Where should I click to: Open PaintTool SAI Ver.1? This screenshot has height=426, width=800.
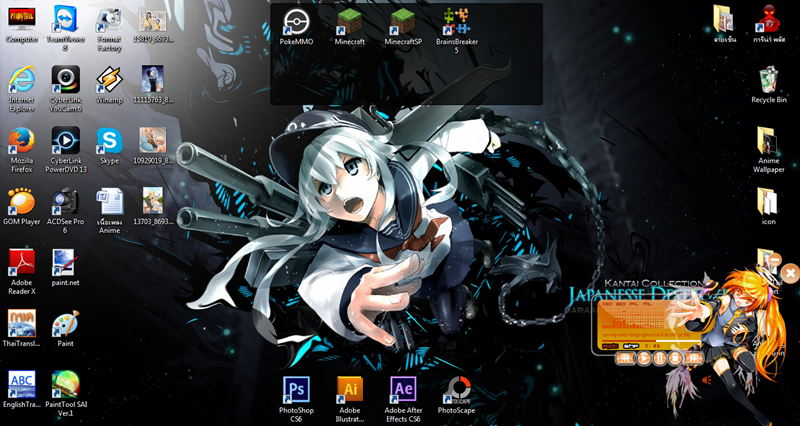pyautogui.click(x=66, y=393)
